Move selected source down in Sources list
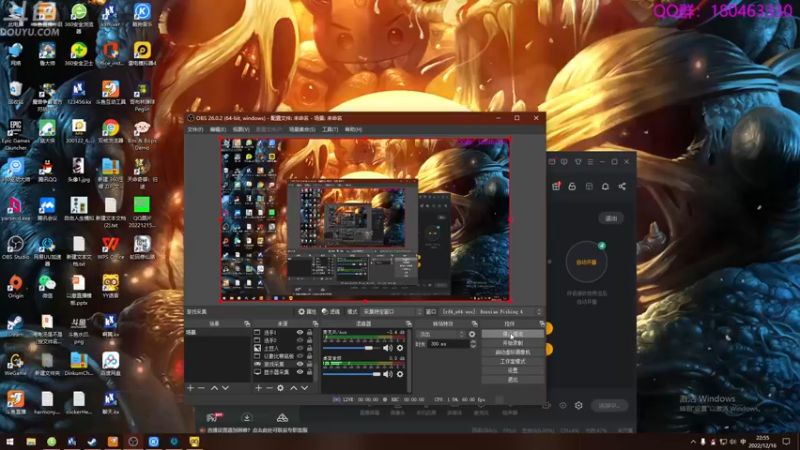 pos(305,388)
